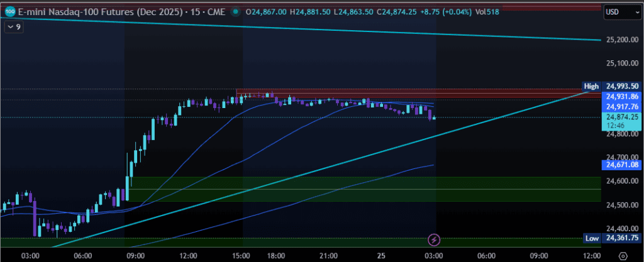644x262 pixels.
Task: Click the Nasdaq-100 symbol logo icon
Action: coord(9,11)
